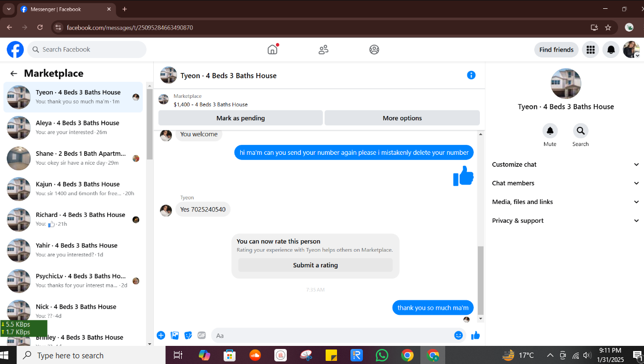Screen dimensions: 644x364
Task: Open Aleya 4 Beds 3 Baths House chat
Action: pyautogui.click(x=73, y=127)
